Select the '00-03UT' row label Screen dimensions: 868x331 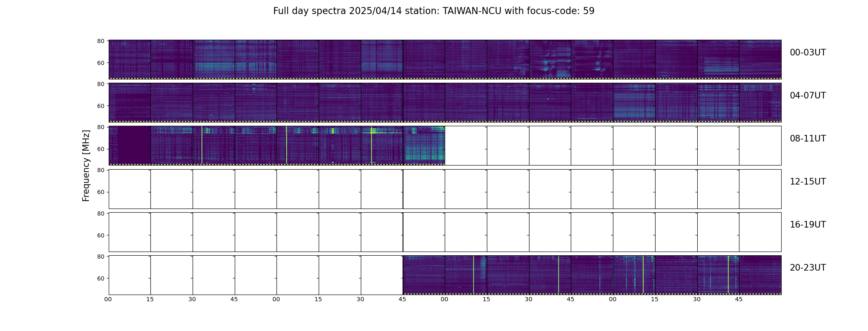point(808,53)
